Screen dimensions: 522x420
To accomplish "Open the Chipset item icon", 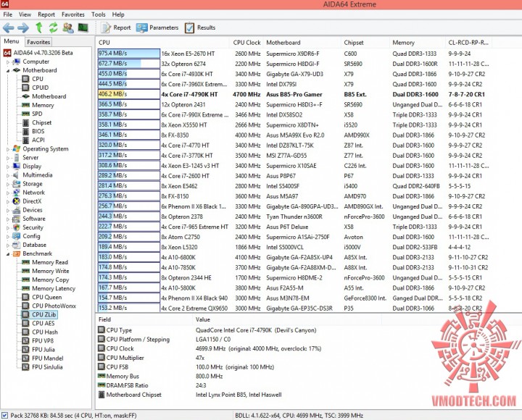I will pos(25,122).
